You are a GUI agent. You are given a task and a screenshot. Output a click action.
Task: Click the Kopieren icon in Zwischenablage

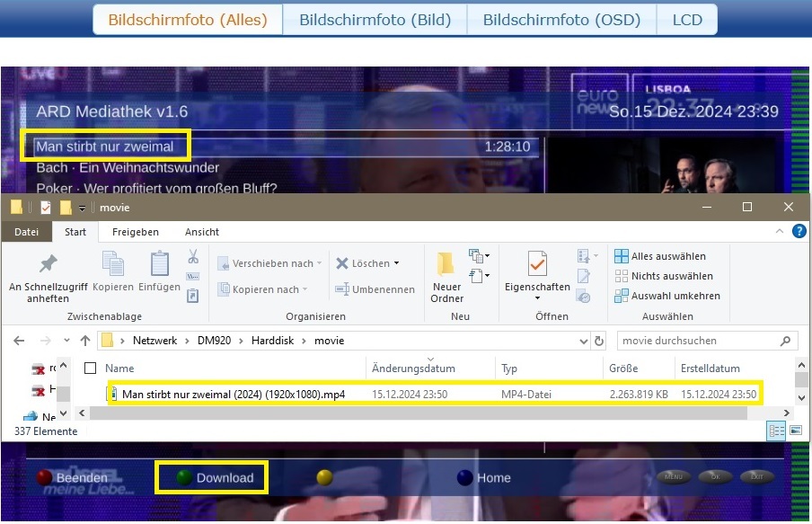coord(113,264)
